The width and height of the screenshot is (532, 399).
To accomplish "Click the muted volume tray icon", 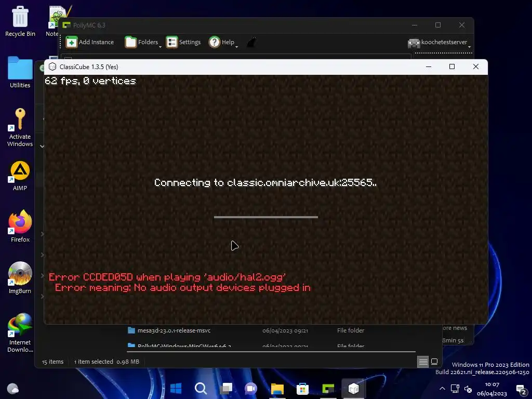I will [468, 389].
